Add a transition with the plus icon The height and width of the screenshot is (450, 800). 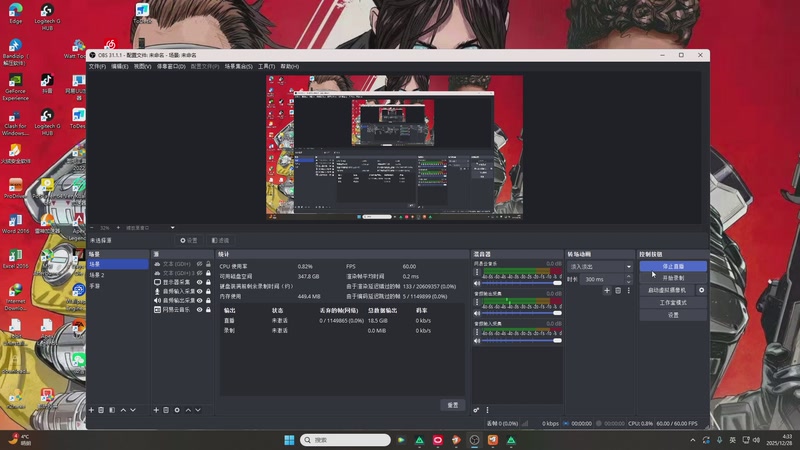[607, 290]
